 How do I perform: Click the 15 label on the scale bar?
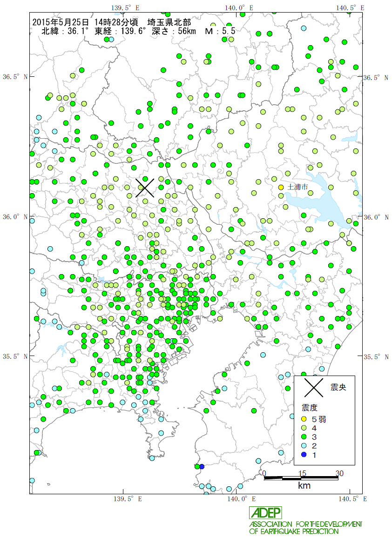click(302, 473)
